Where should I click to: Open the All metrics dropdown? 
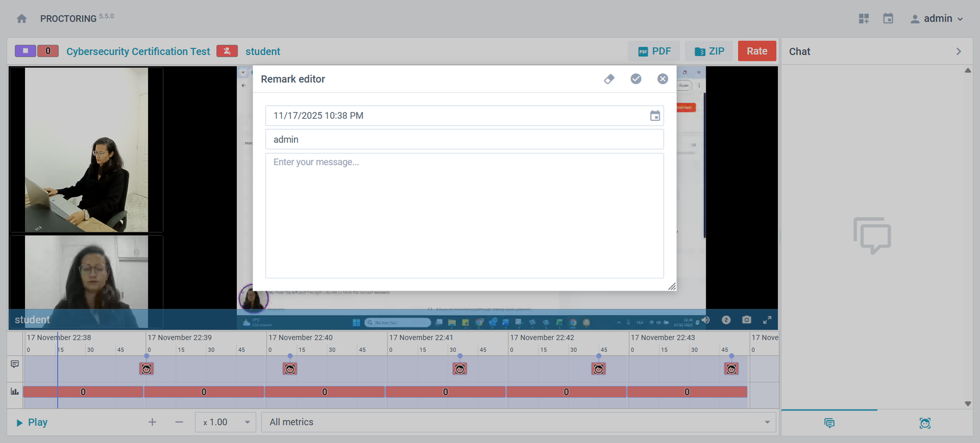pos(518,422)
